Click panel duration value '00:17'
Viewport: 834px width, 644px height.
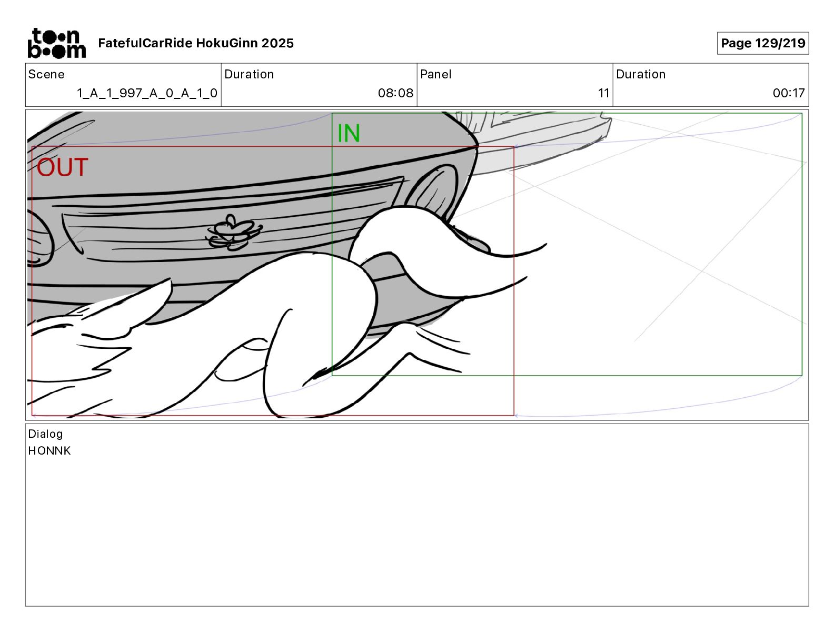[x=789, y=93]
